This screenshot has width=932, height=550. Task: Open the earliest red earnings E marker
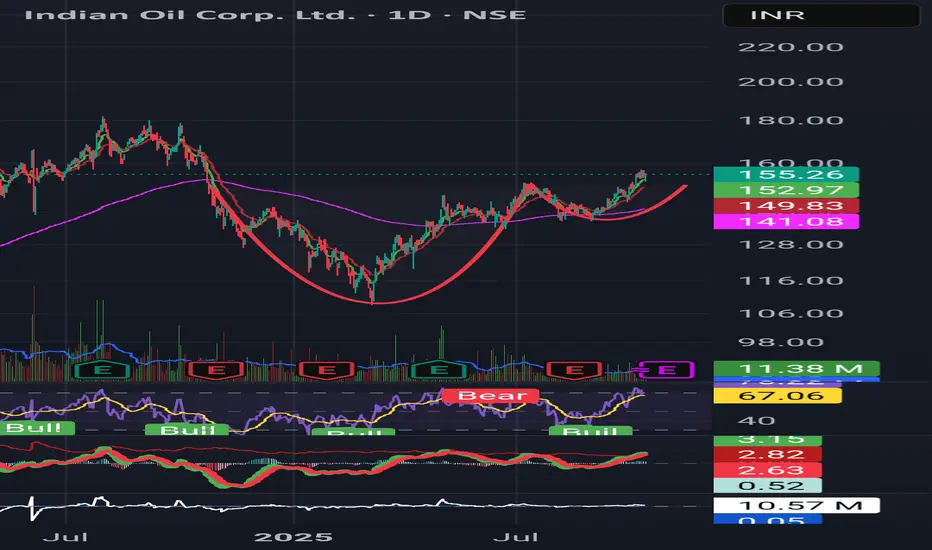(216, 370)
